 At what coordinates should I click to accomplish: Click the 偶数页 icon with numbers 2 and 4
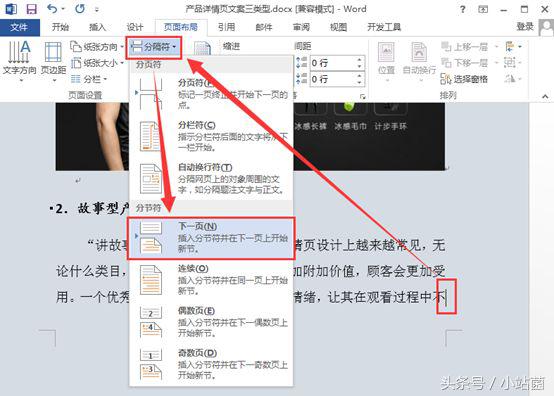[151, 323]
